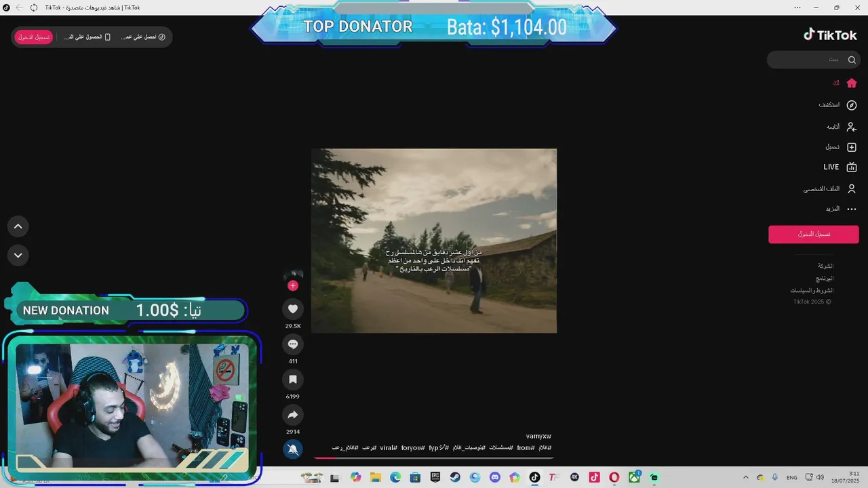Open Microsoft Store from the taskbar
The height and width of the screenshot is (488, 868).
(x=415, y=478)
